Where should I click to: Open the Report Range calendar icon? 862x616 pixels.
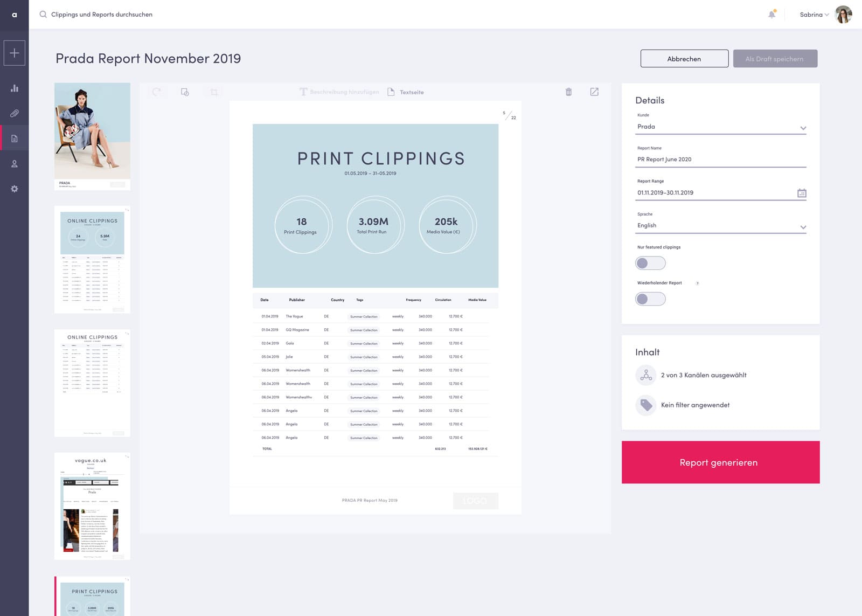coord(802,193)
